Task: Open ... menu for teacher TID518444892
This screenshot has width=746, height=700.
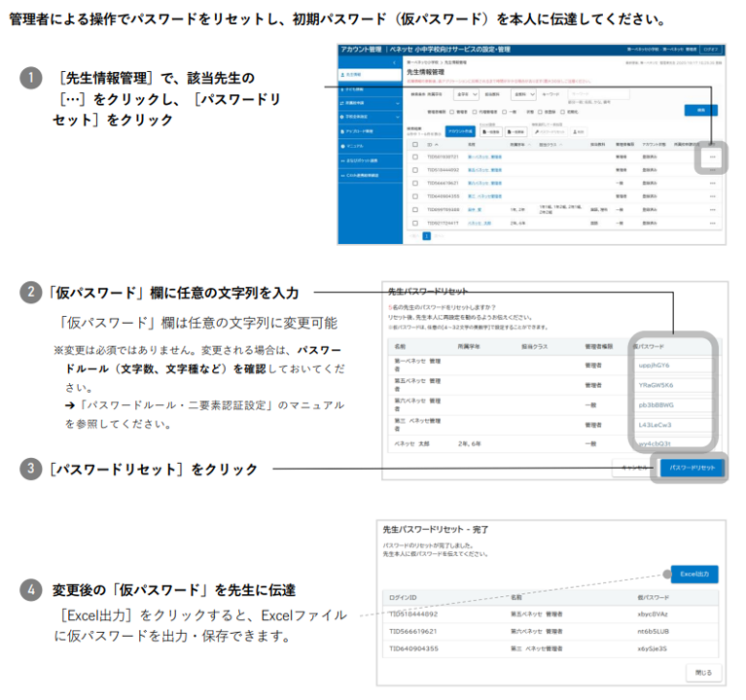Action: (x=712, y=169)
